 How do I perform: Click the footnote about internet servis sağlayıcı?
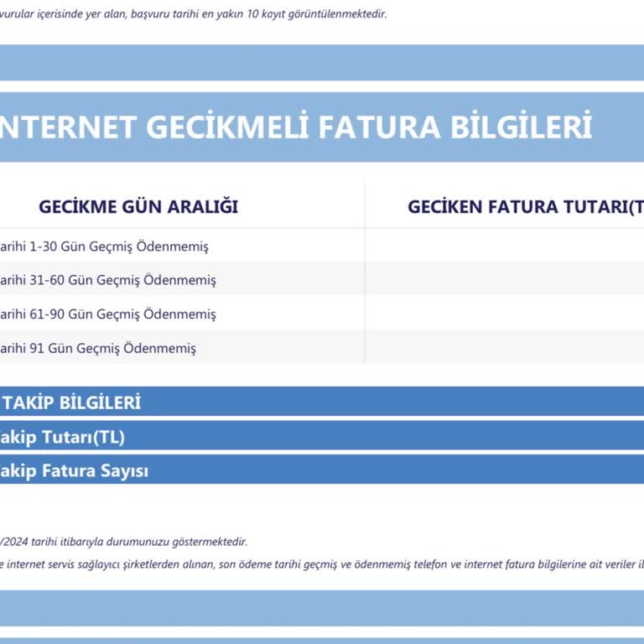tap(322, 564)
